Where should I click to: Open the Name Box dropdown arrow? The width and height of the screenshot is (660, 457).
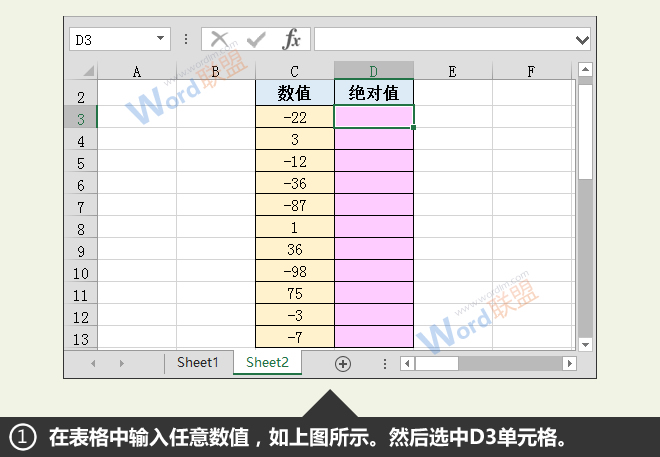pyautogui.click(x=160, y=38)
